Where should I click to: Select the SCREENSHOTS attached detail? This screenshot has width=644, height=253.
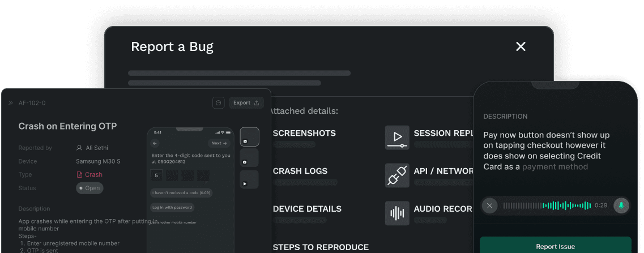(x=304, y=133)
